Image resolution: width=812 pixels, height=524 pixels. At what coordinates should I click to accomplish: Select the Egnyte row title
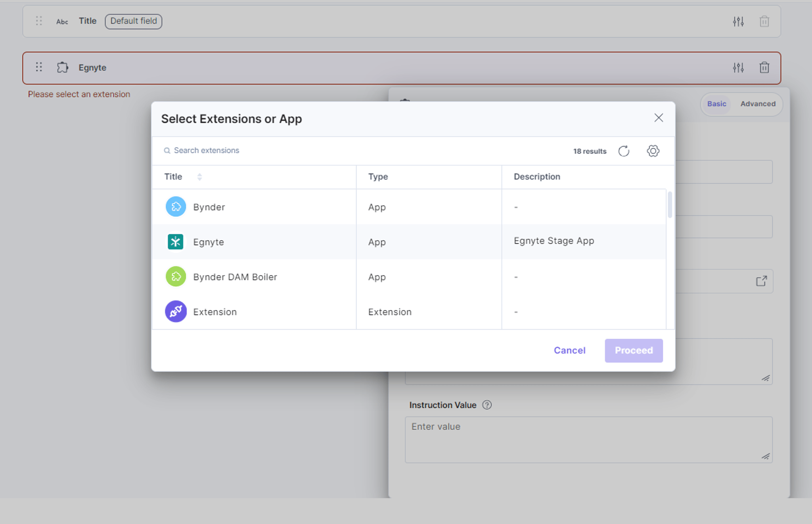209,242
